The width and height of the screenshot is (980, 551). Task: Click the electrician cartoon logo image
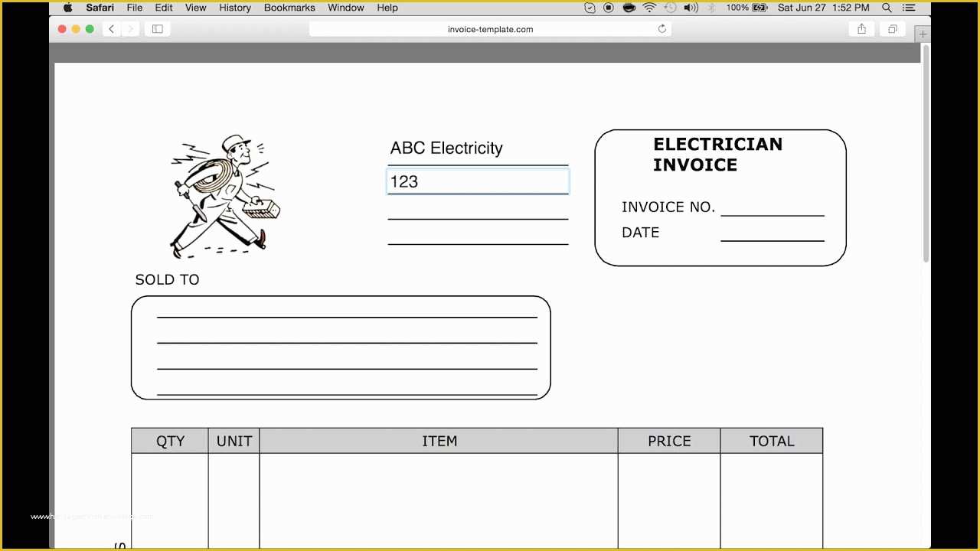(224, 197)
